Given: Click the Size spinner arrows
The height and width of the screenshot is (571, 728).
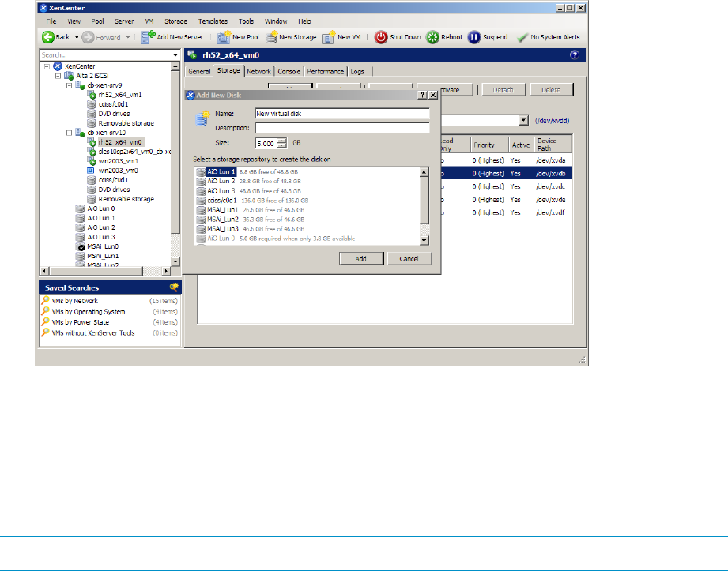Looking at the screenshot, I should pyautogui.click(x=282, y=143).
